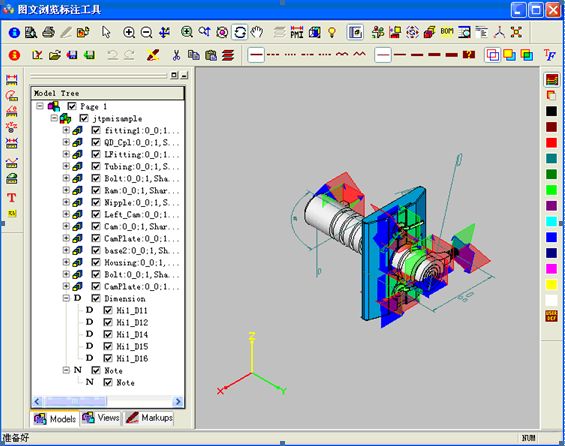Uncheck the Dimension checkbox
The height and width of the screenshot is (446, 565).
(x=96, y=298)
